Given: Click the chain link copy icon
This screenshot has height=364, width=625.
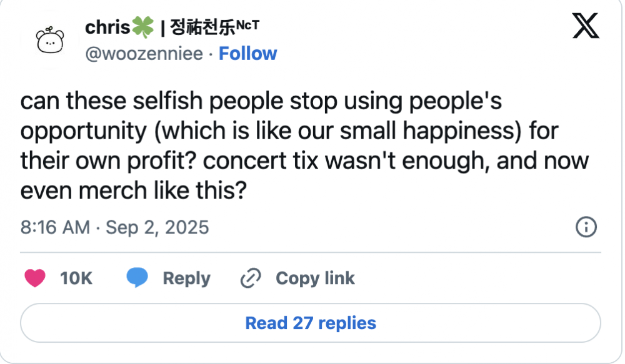Looking at the screenshot, I should (x=251, y=278).
